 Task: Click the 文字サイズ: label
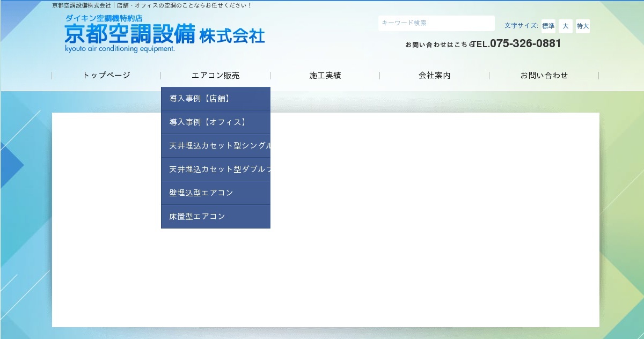[521, 26]
